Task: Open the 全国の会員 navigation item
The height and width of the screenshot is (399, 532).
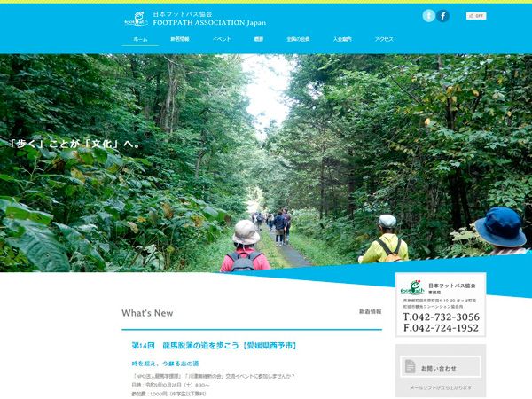Action: [x=299, y=40]
